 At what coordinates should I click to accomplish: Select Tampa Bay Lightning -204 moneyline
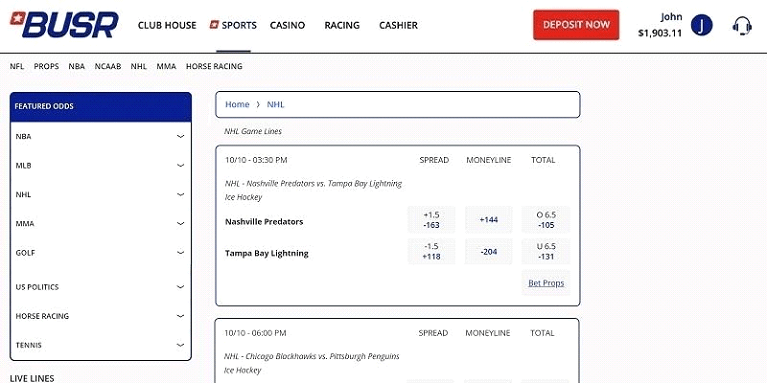[x=489, y=251]
